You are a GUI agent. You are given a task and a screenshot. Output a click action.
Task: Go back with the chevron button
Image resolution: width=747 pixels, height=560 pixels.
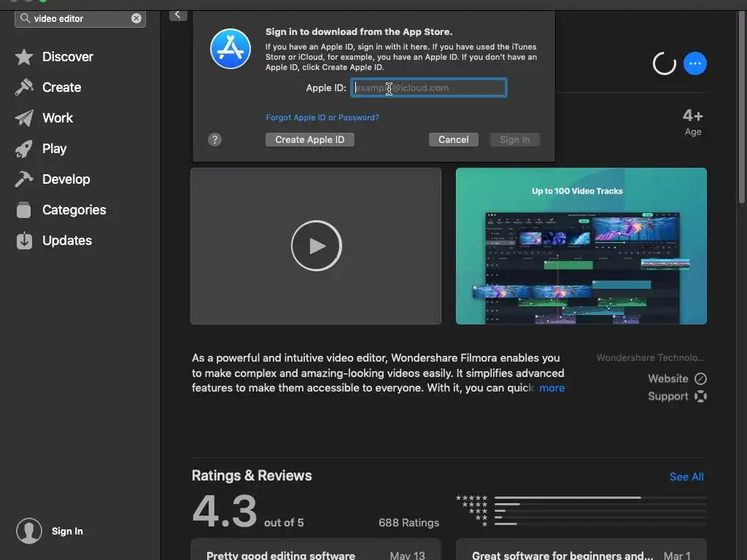point(178,15)
